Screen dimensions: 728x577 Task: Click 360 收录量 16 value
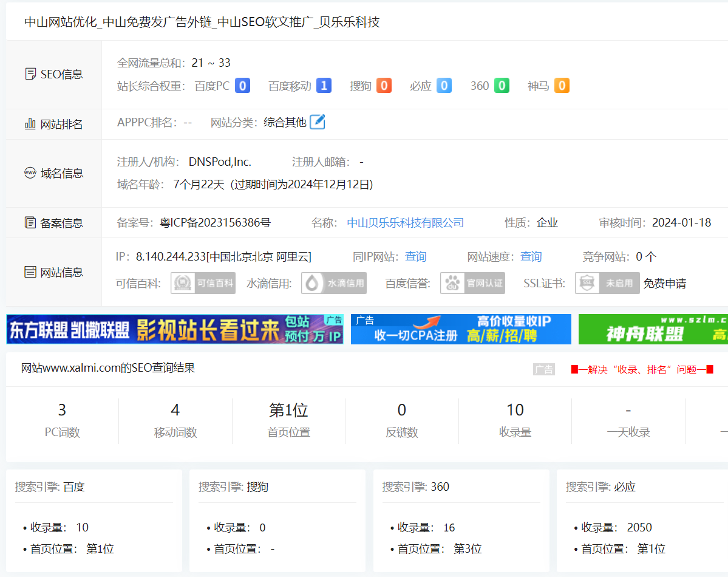click(x=449, y=528)
